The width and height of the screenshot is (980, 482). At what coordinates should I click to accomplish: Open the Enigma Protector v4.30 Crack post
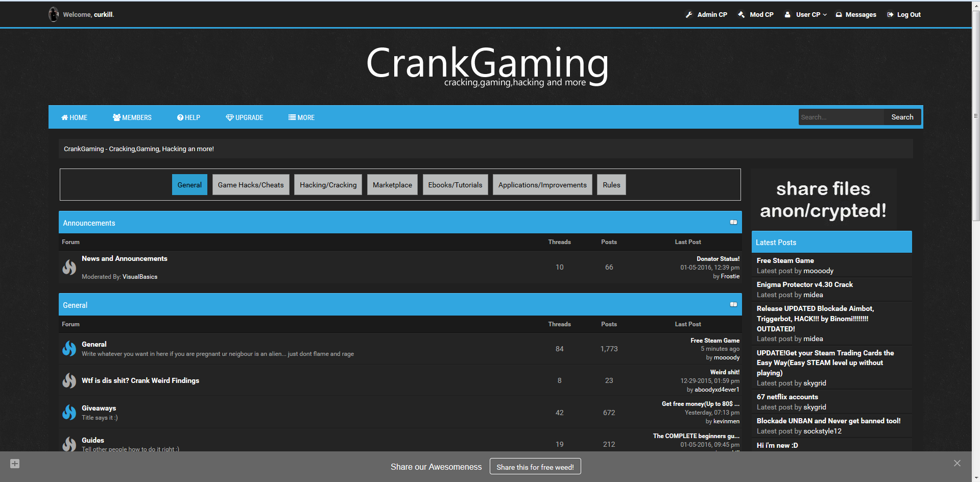click(x=804, y=284)
